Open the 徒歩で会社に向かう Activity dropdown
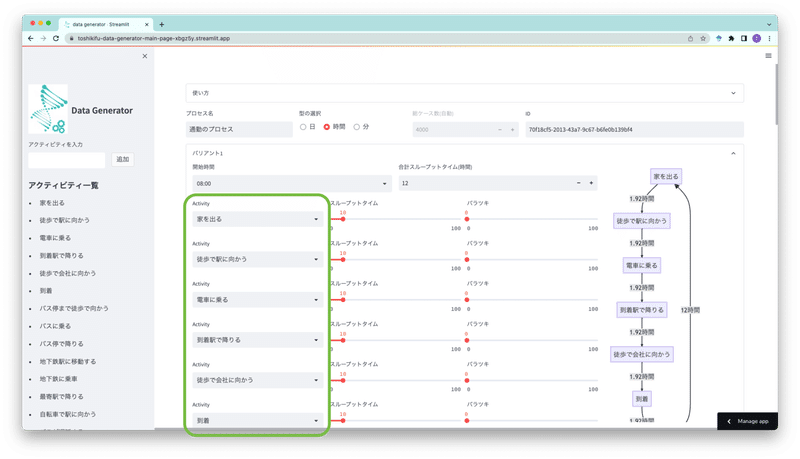 (258, 380)
